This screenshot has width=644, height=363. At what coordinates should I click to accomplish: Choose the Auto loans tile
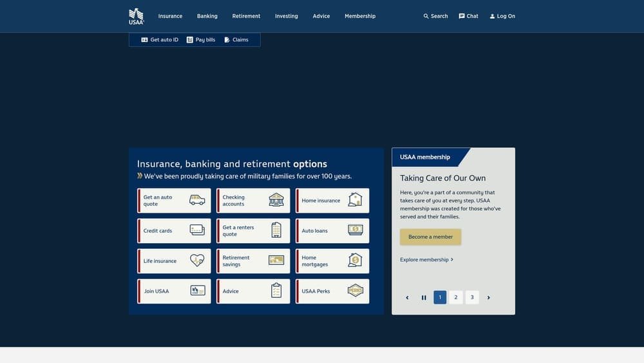coord(332,231)
